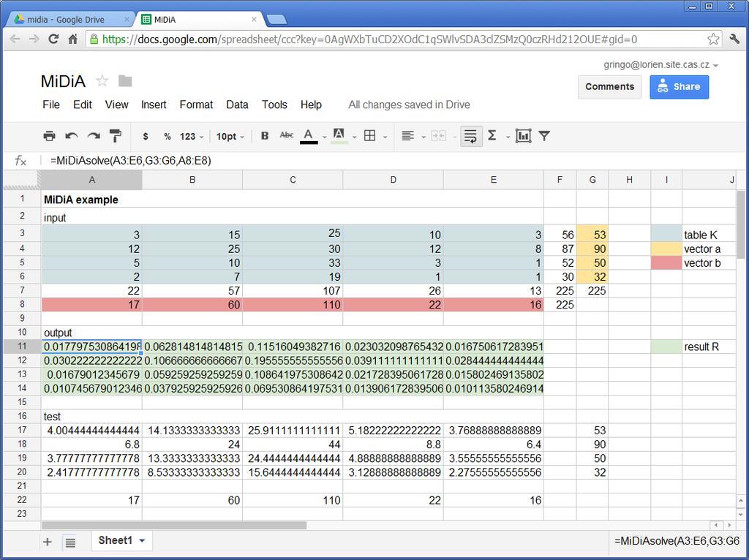Open the Edit menu
The image size is (749, 560).
point(82,105)
